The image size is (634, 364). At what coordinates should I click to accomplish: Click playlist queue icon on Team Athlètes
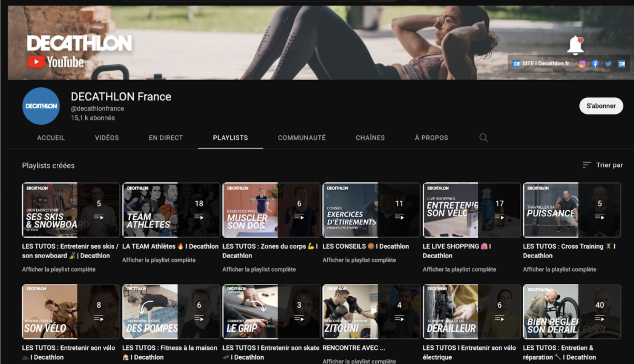(x=199, y=217)
